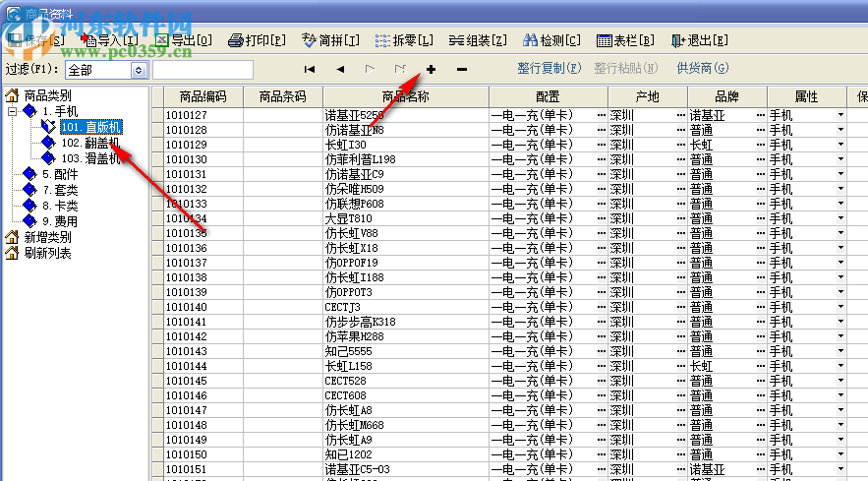This screenshot has width=868, height=481.
Task: Click product name 知己5555
Action: coord(348,351)
